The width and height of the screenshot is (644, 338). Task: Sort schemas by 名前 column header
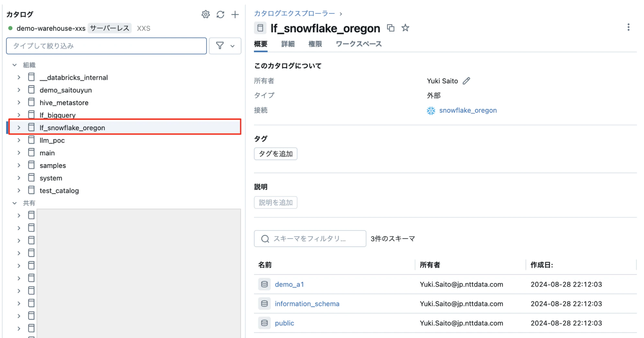265,265
